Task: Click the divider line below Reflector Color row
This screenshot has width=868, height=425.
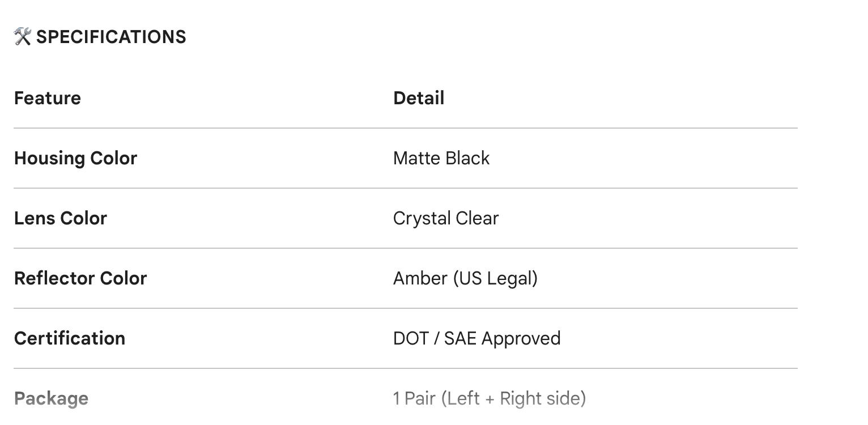Action: (x=405, y=308)
